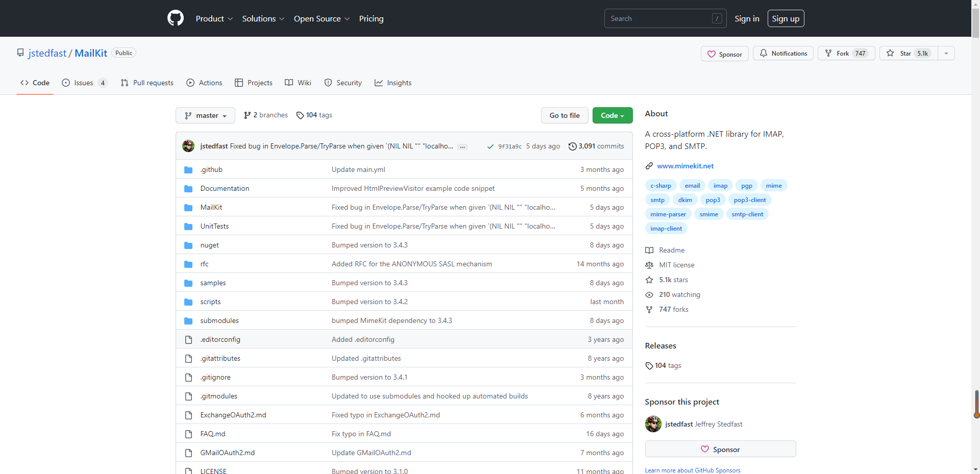980x474 pixels.
Task: Open the 9f31a9c commit hash link
Action: pyautogui.click(x=510, y=146)
